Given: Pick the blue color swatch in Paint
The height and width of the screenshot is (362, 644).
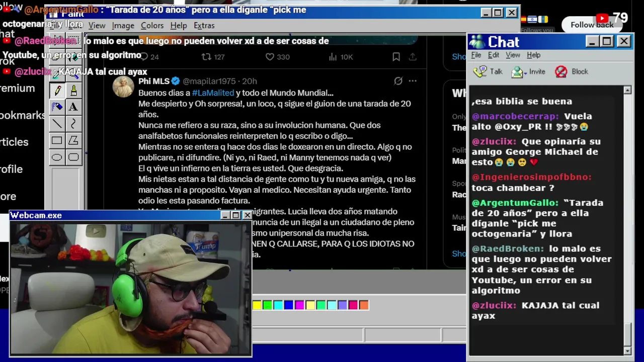Looking at the screenshot, I should (289, 305).
